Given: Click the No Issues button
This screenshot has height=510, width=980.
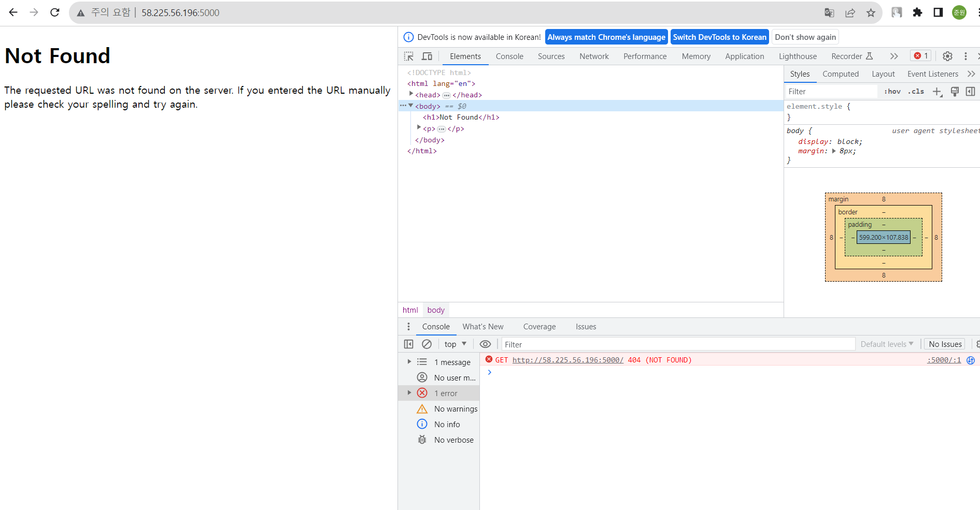Looking at the screenshot, I should point(945,344).
